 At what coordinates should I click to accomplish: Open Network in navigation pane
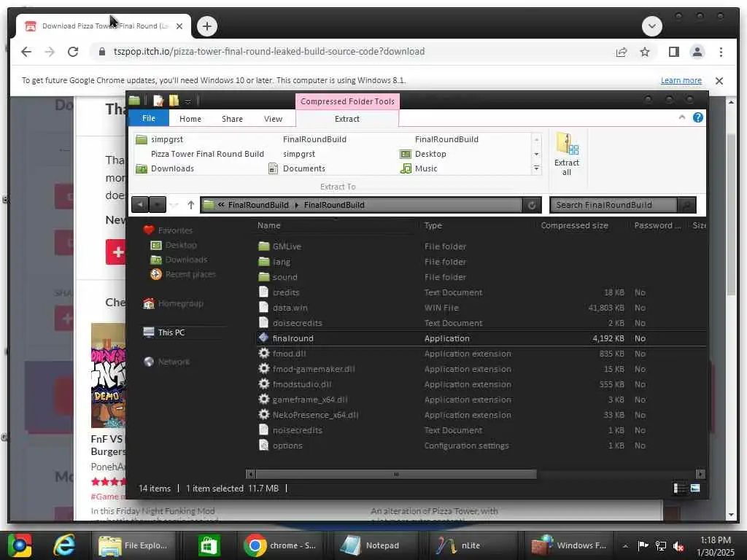click(174, 362)
